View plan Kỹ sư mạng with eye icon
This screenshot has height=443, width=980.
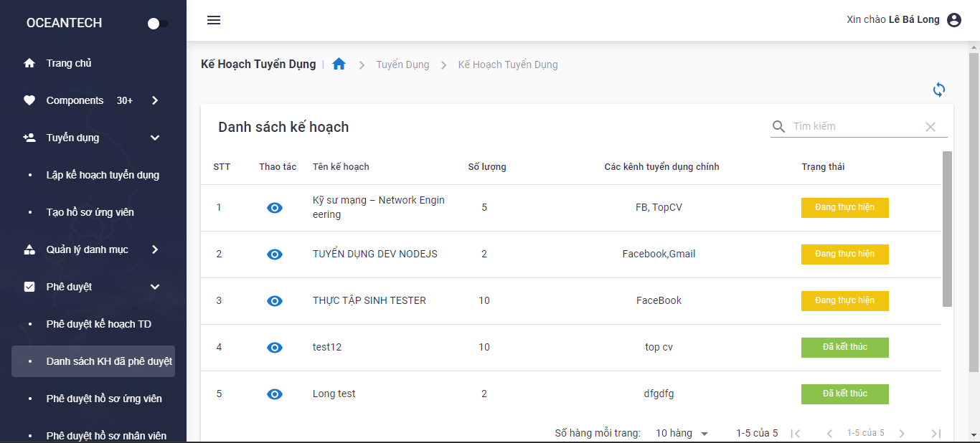pos(275,208)
